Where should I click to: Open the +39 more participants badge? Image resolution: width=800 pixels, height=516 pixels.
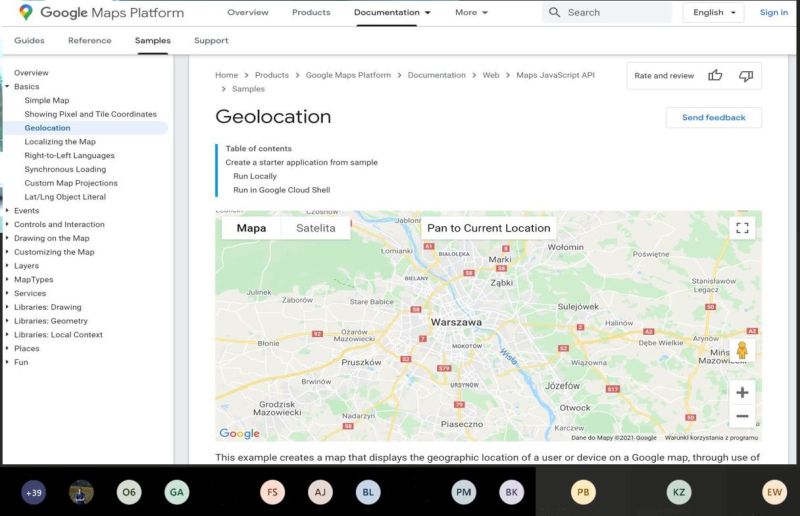tap(34, 493)
